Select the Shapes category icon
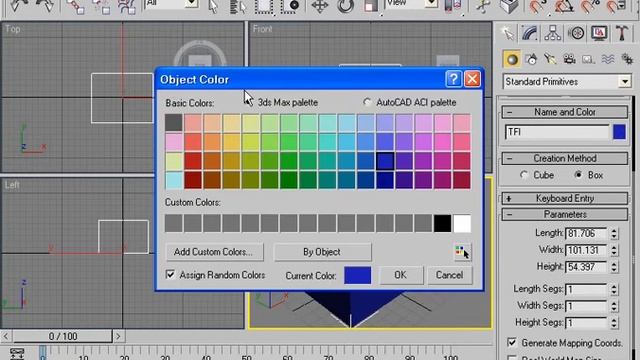640x360 pixels. [531, 60]
